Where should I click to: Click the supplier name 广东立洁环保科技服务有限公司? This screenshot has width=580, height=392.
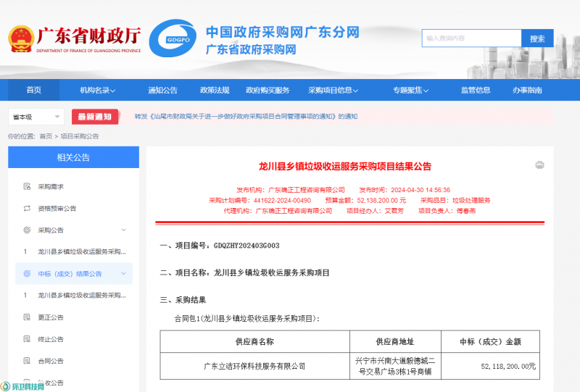click(x=254, y=366)
